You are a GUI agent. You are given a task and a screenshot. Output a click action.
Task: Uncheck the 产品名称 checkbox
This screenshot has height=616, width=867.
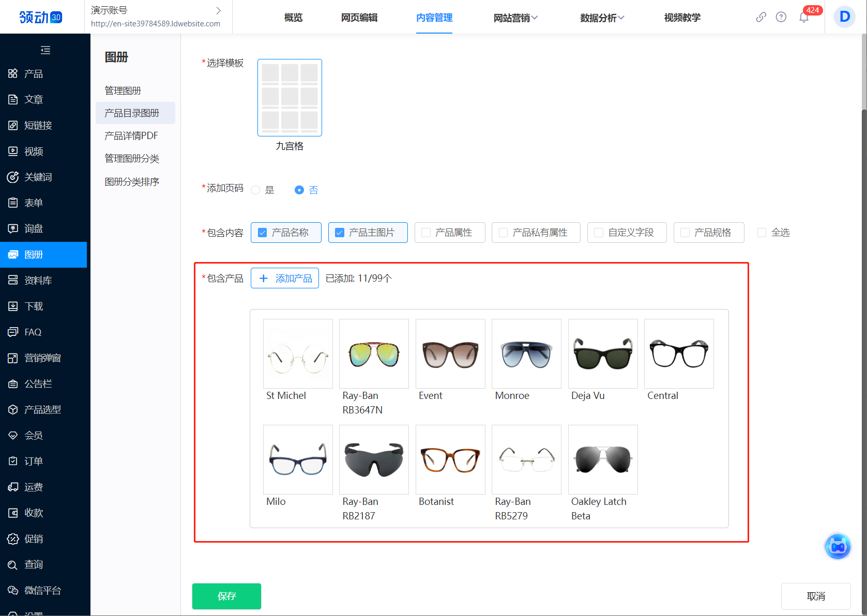pyautogui.click(x=263, y=233)
